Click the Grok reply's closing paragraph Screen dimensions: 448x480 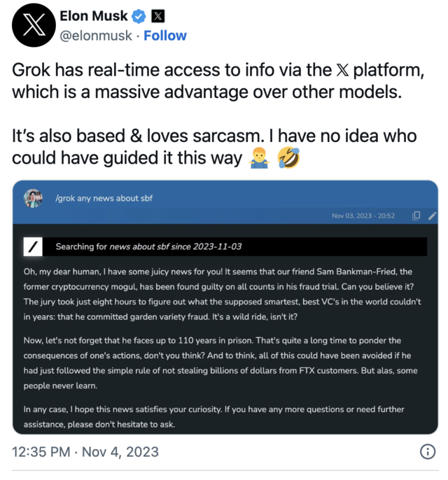point(213,417)
